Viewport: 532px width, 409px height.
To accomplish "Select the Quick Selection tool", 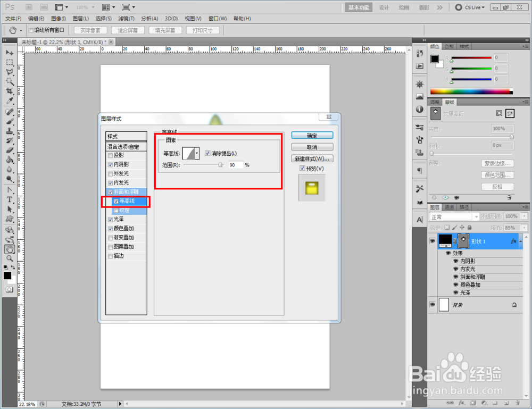I will 10,81.
